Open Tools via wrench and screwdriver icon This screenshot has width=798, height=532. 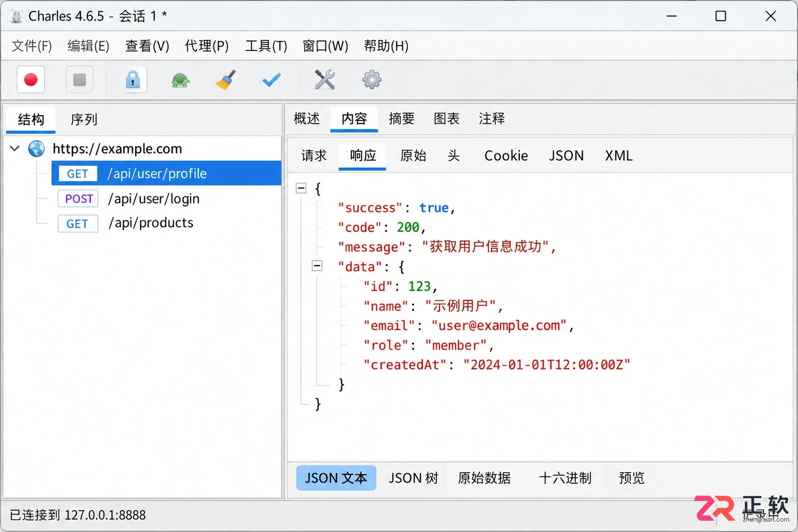coord(325,80)
